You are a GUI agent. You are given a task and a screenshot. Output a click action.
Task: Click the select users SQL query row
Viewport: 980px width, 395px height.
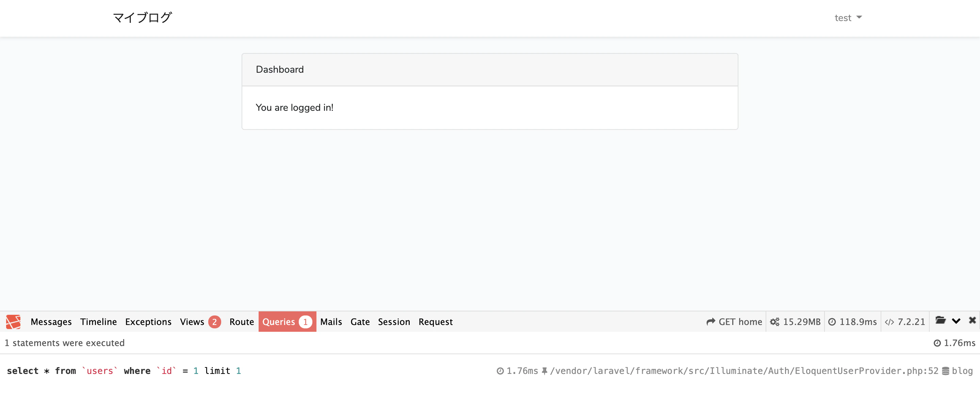coord(490,371)
